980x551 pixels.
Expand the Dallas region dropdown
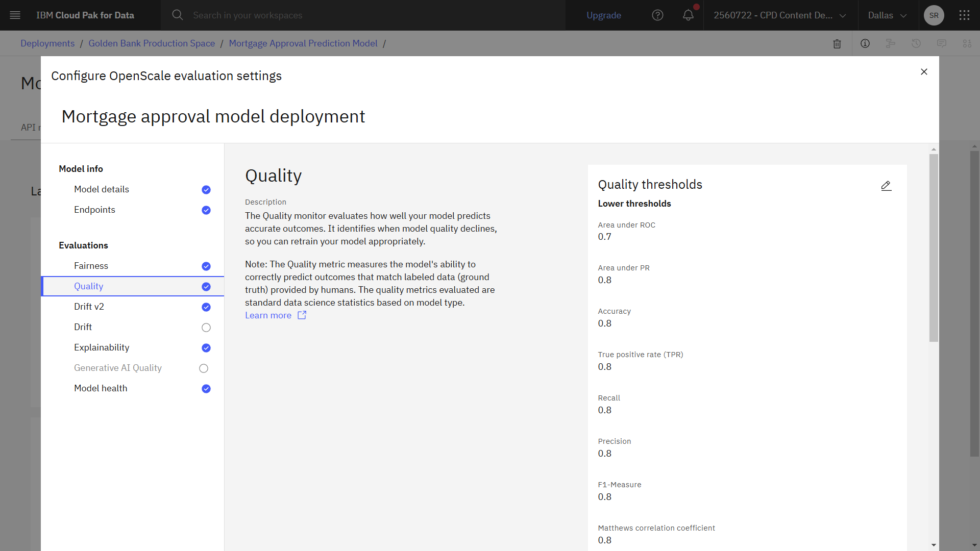[886, 15]
